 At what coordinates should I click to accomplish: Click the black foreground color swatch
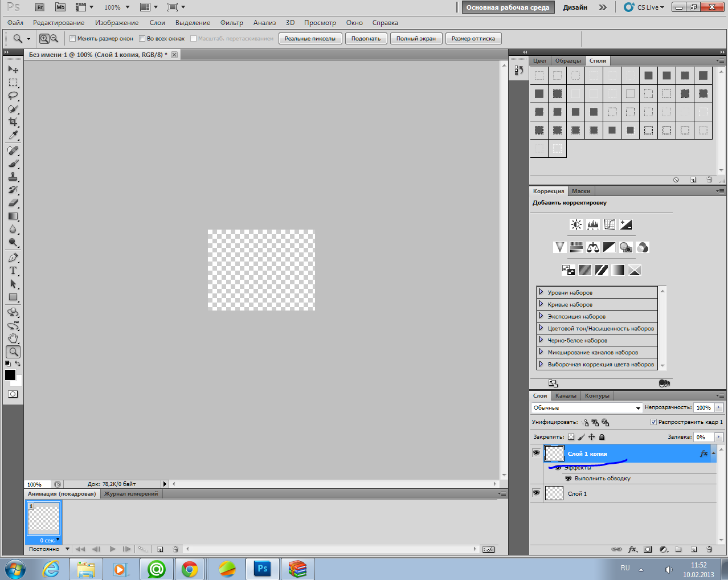pyautogui.click(x=10, y=374)
